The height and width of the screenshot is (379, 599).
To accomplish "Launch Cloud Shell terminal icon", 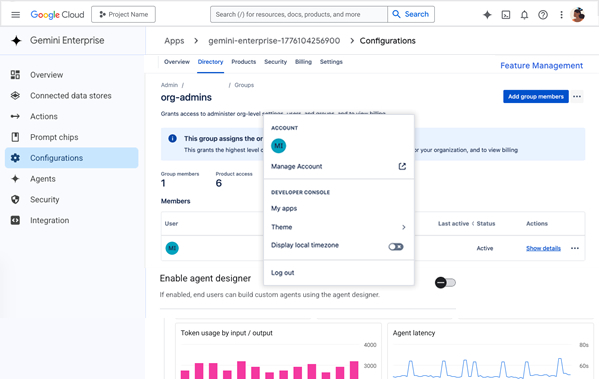I will tap(506, 15).
